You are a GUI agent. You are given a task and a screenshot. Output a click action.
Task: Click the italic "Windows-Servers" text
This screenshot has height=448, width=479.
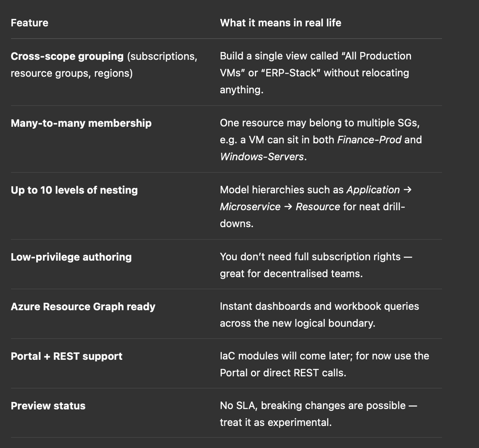pos(262,156)
